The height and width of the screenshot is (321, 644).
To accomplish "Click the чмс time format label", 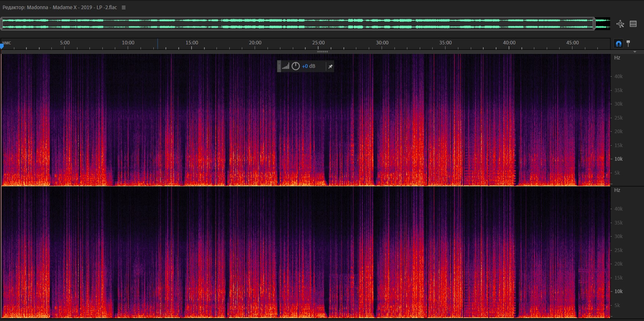I will click(7, 43).
